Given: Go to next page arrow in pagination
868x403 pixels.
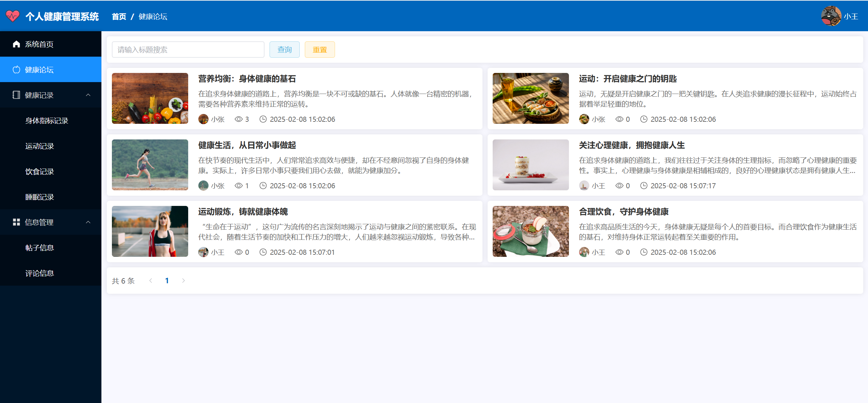Looking at the screenshot, I should [x=183, y=281].
